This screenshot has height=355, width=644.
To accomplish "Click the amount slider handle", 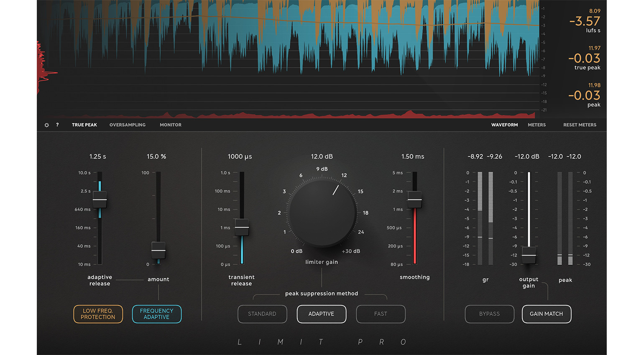I will pos(158,250).
